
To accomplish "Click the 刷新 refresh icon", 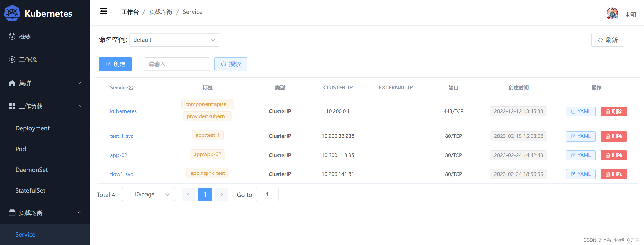I will (x=600, y=40).
